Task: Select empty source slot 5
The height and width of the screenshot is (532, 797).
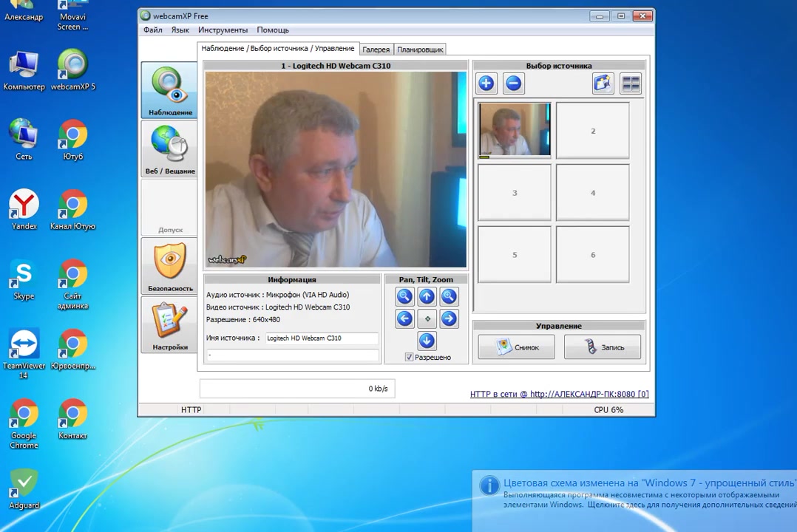Action: pos(515,255)
